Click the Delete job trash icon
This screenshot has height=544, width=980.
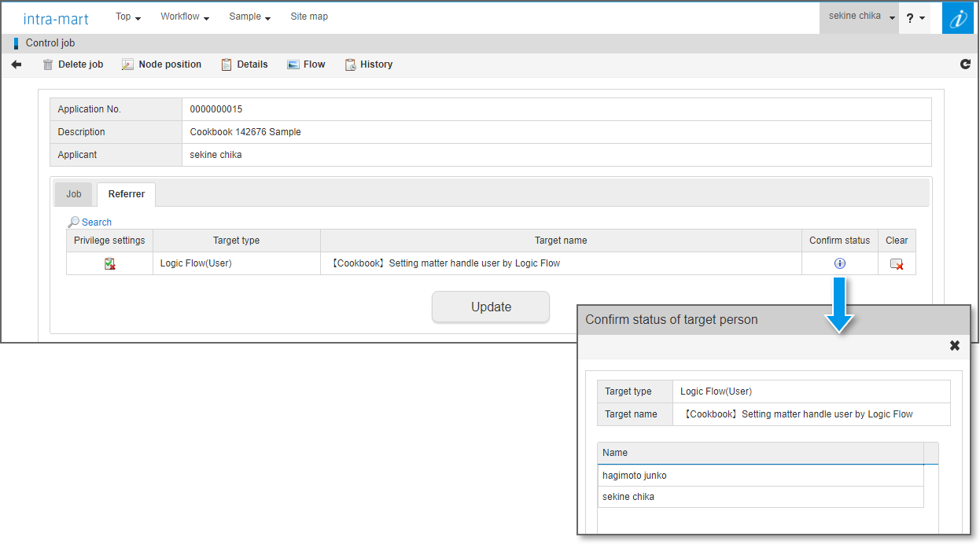pyautogui.click(x=49, y=64)
